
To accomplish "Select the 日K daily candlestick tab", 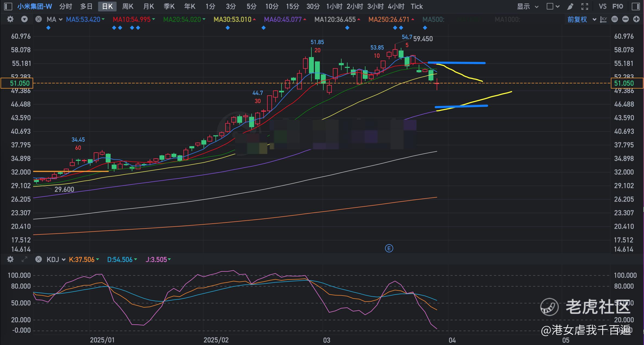I will coord(107,7).
